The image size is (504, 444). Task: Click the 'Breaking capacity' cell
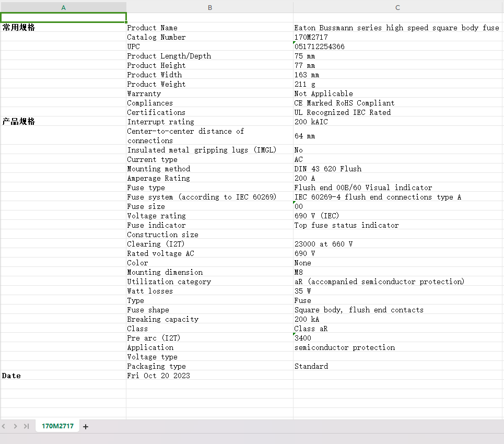click(209, 319)
